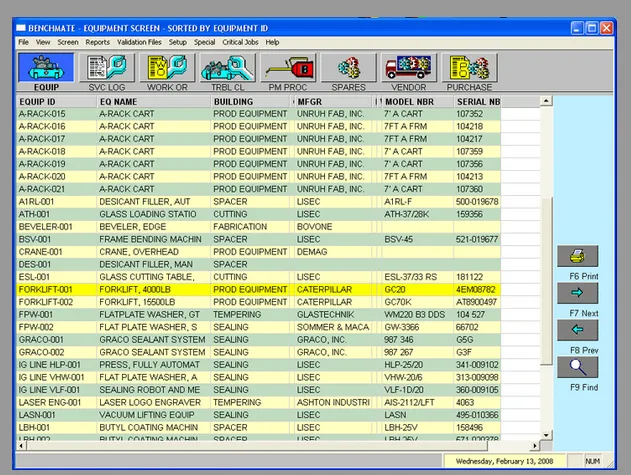
Task: Select the LASN-001 equipment ID
Action: point(37,415)
